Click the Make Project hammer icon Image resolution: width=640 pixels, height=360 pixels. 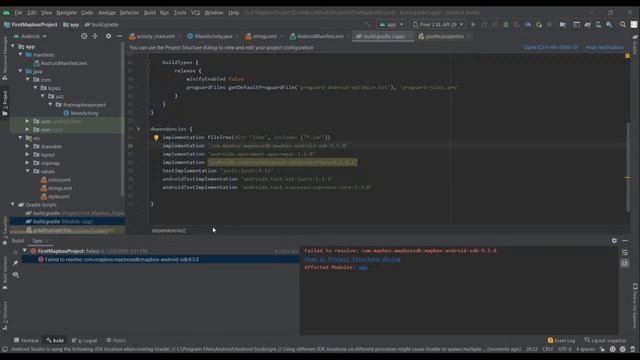[x=368, y=24]
